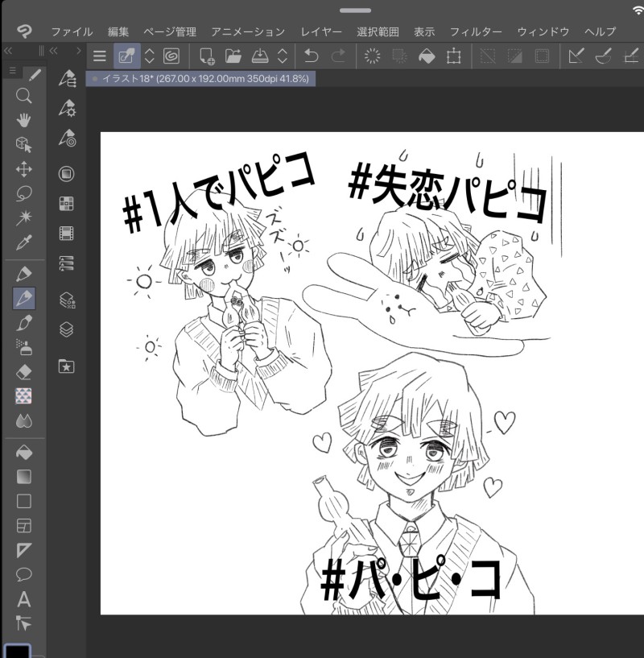
Task: Select the Zoom magnifier tool
Action: tap(24, 96)
